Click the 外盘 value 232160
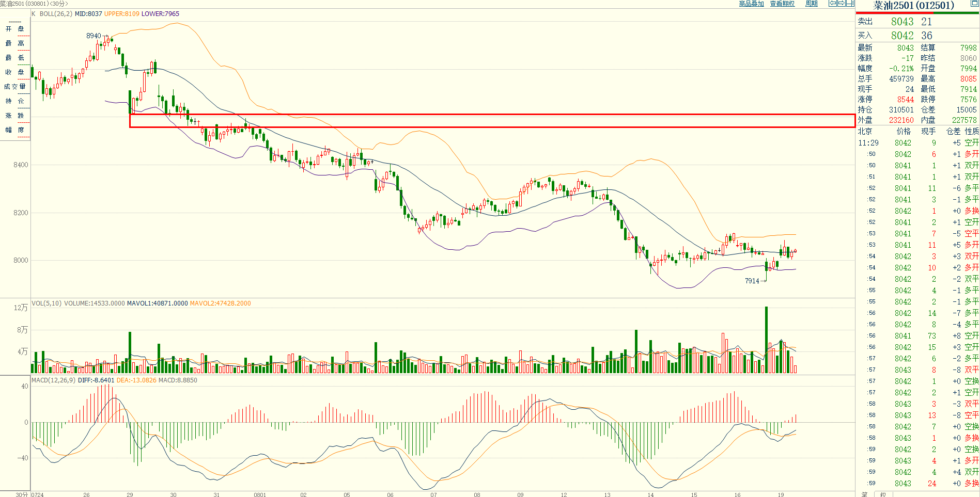The width and height of the screenshot is (980, 497). pyautogui.click(x=901, y=120)
